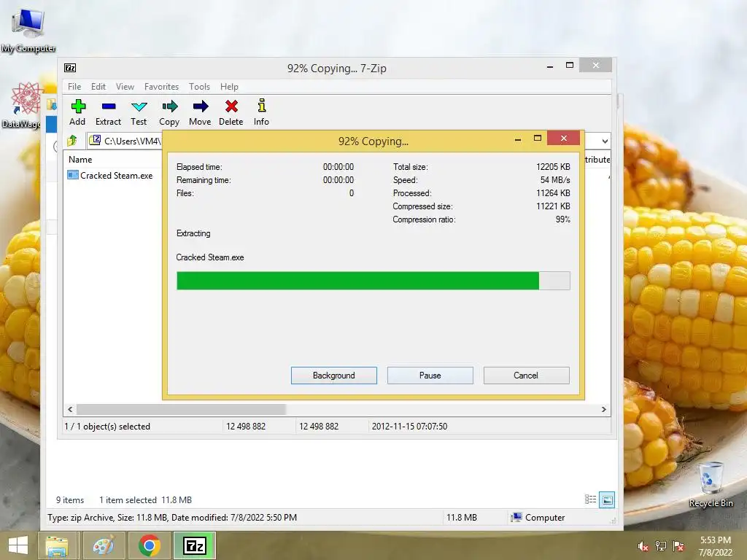The height and width of the screenshot is (560, 747).
Task: Open File Explorer from the taskbar
Action: [x=57, y=545]
